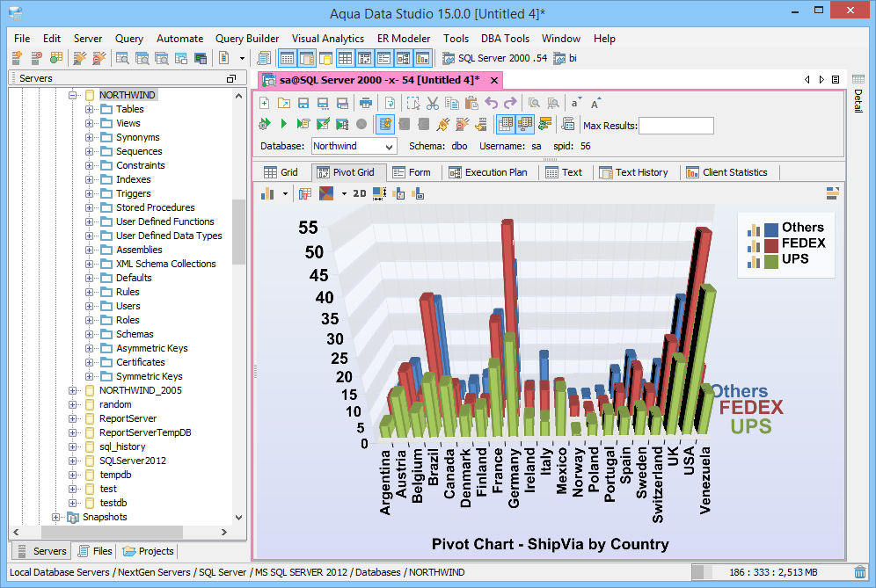
Task: Open the chart type dropdown arrow
Action: 285,193
